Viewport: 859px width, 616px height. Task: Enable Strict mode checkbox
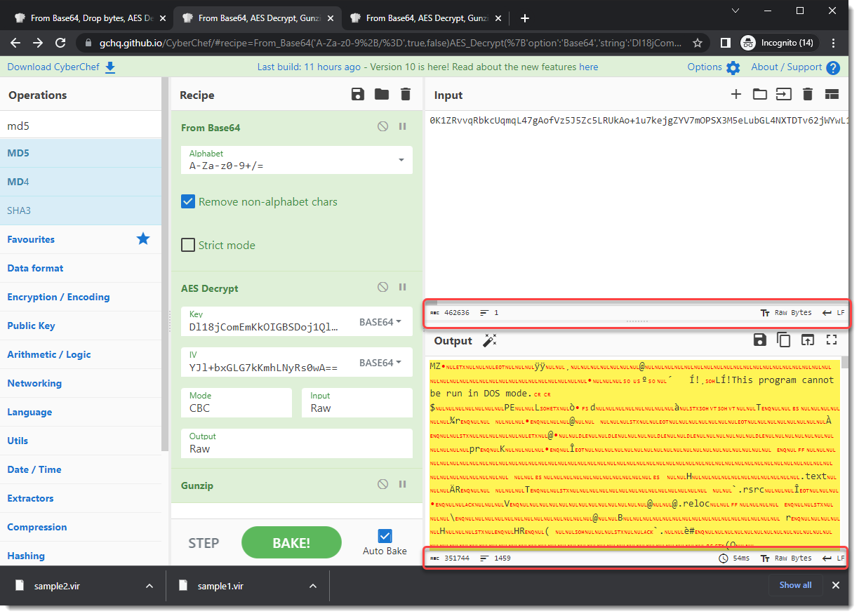(188, 246)
